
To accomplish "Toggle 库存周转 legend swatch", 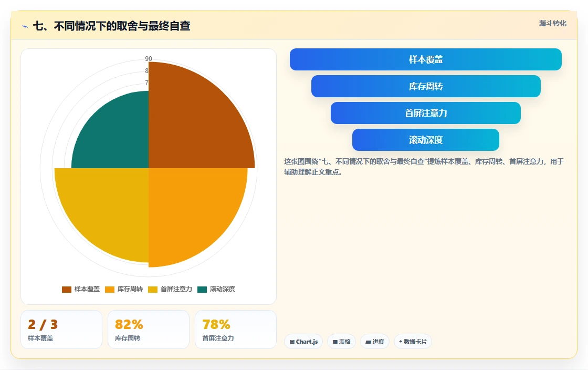I will point(110,289).
